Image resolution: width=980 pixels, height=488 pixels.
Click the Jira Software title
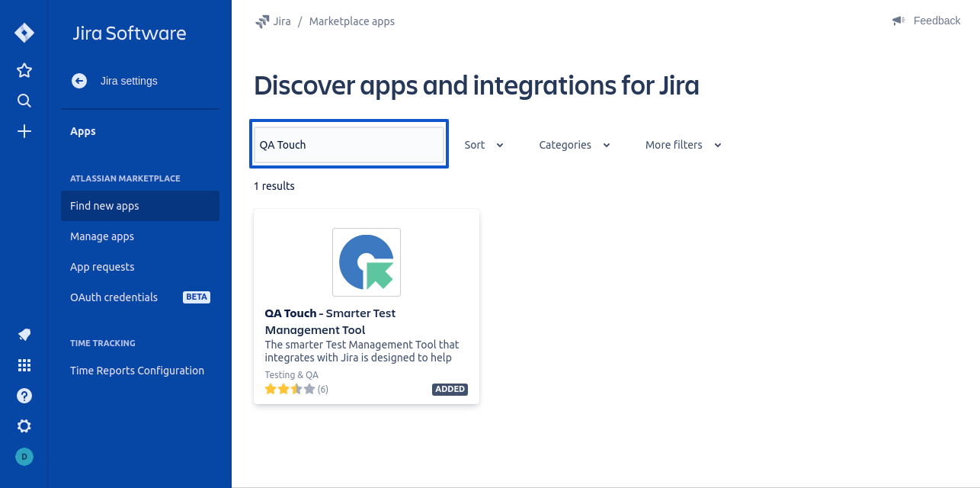click(x=130, y=34)
